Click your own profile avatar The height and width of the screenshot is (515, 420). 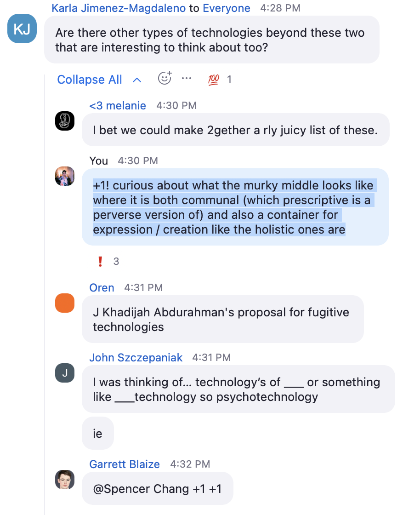coord(64,176)
